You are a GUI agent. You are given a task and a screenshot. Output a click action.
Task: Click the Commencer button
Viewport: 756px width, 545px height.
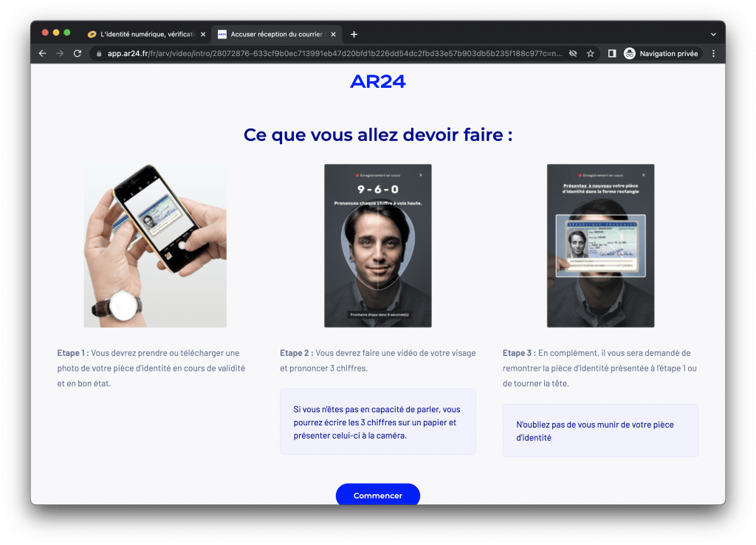pos(378,495)
